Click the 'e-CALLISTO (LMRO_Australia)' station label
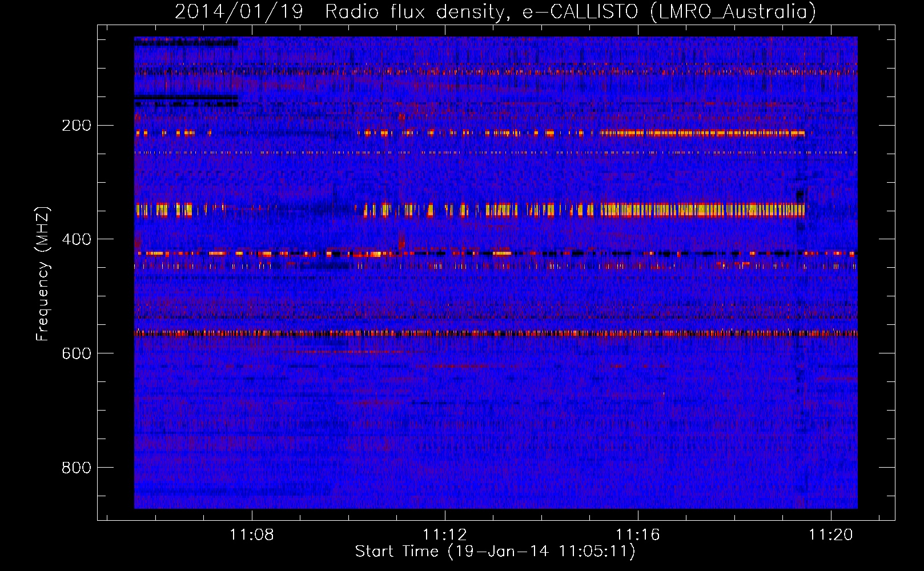This screenshot has height=571, width=924. coord(669,11)
